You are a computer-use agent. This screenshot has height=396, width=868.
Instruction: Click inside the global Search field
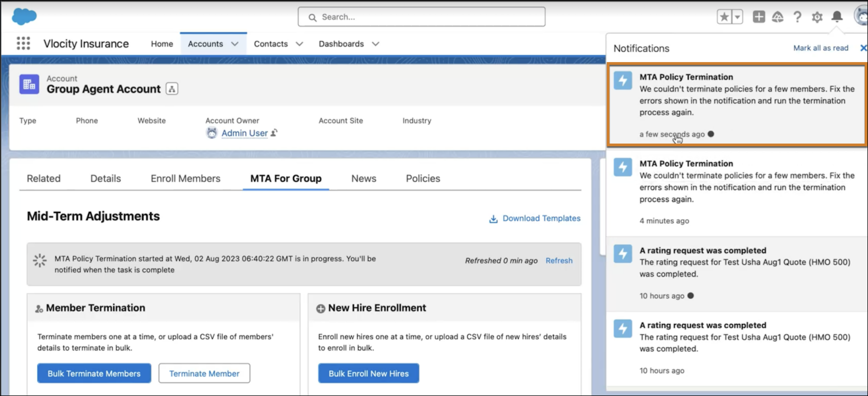click(x=422, y=17)
